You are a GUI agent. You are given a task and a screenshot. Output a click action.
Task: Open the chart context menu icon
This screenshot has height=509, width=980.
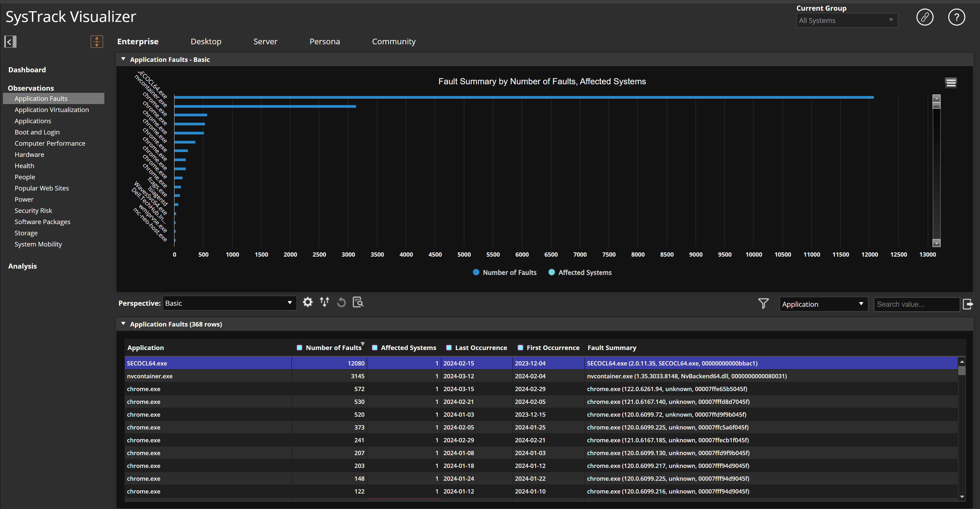pyautogui.click(x=951, y=82)
